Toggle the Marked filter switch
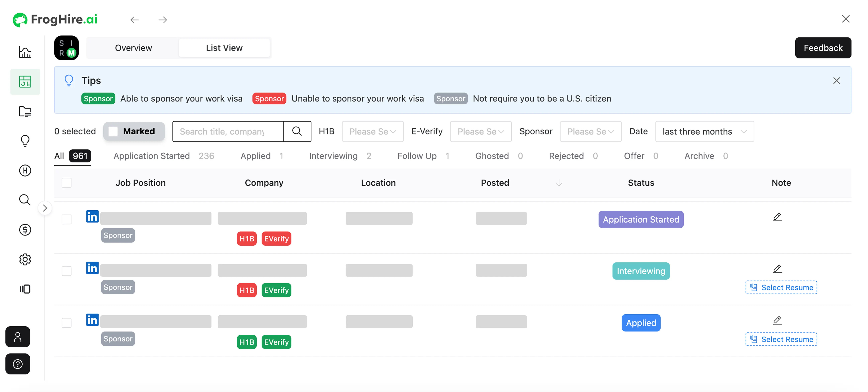 point(114,131)
